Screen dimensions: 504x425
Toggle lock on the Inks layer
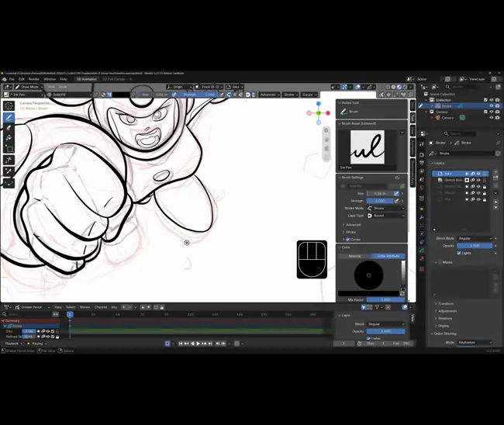pos(485,174)
